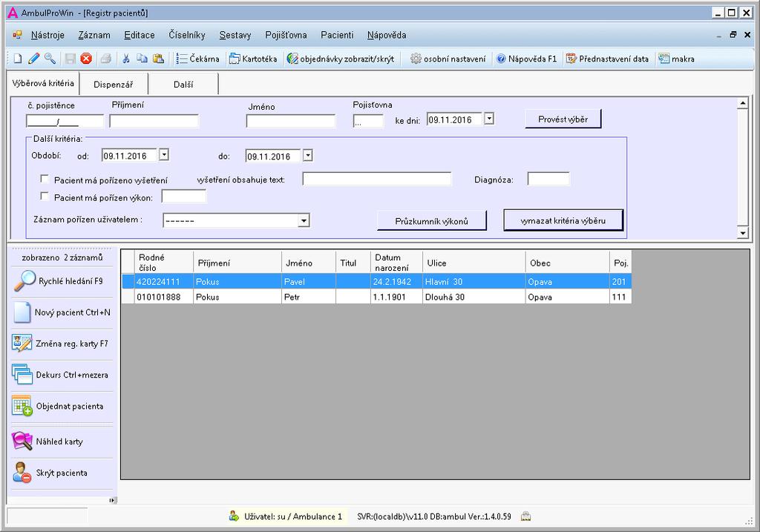Click the magnifier search icon in the toolbar

50,59
